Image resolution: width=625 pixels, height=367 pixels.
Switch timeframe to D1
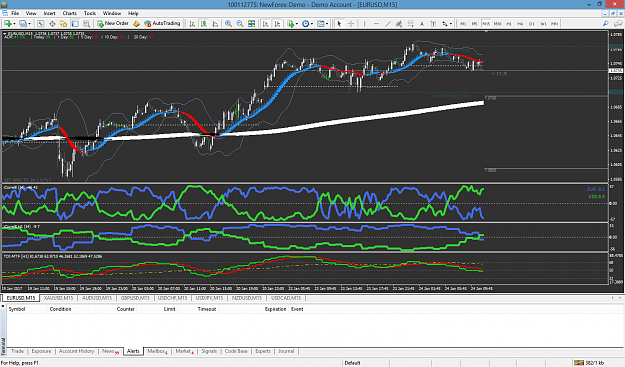532,24
